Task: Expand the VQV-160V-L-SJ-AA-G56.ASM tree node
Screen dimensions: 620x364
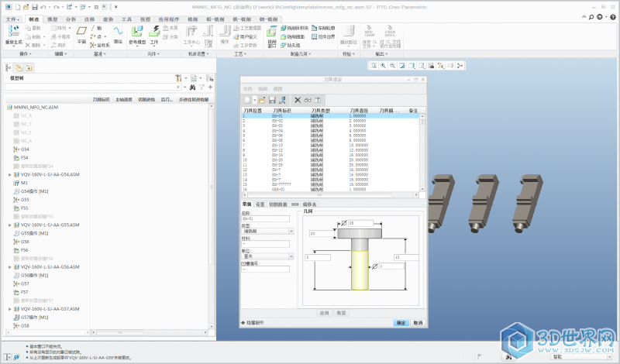Action: tap(10, 266)
